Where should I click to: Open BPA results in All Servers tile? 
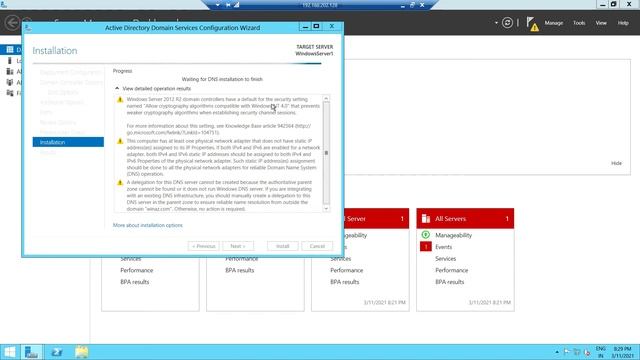[x=449, y=282]
